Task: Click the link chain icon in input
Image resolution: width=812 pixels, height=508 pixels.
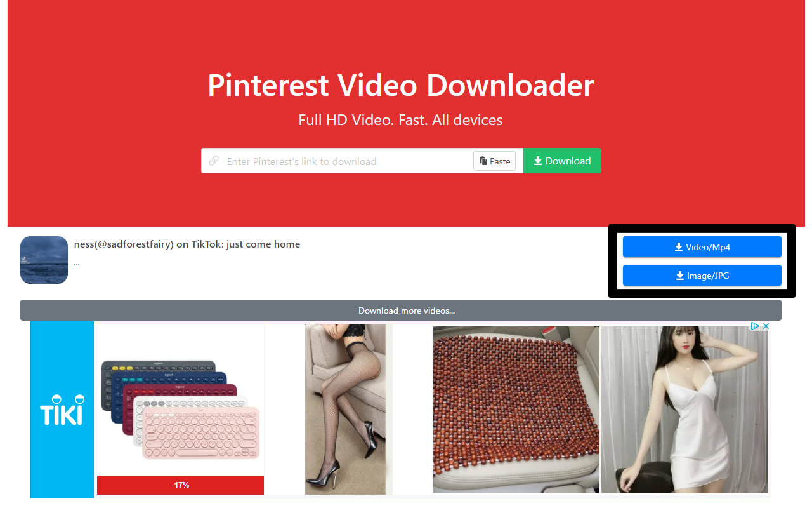Action: (214, 161)
